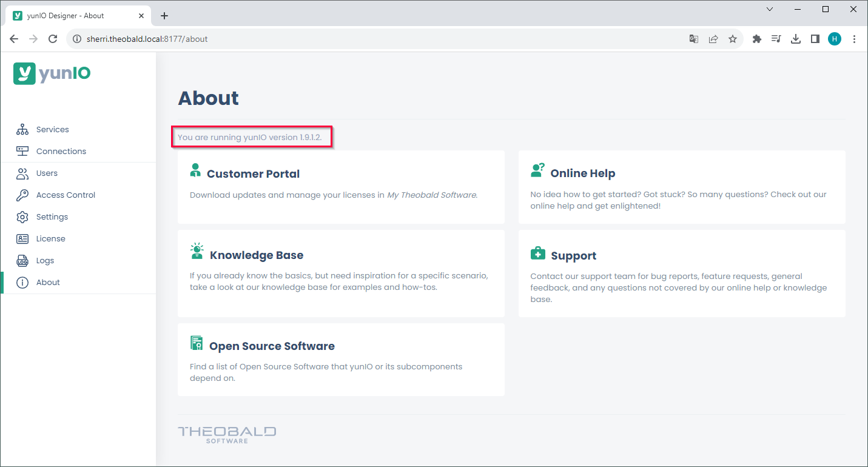The height and width of the screenshot is (467, 868).
Task: Click the Support first-aid kit icon
Action: 537,254
